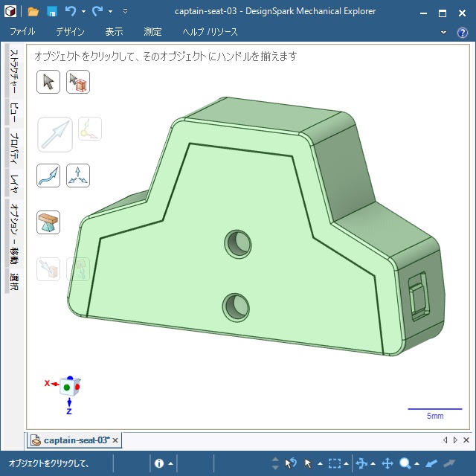Expand the zoom options arrow

(x=416, y=463)
